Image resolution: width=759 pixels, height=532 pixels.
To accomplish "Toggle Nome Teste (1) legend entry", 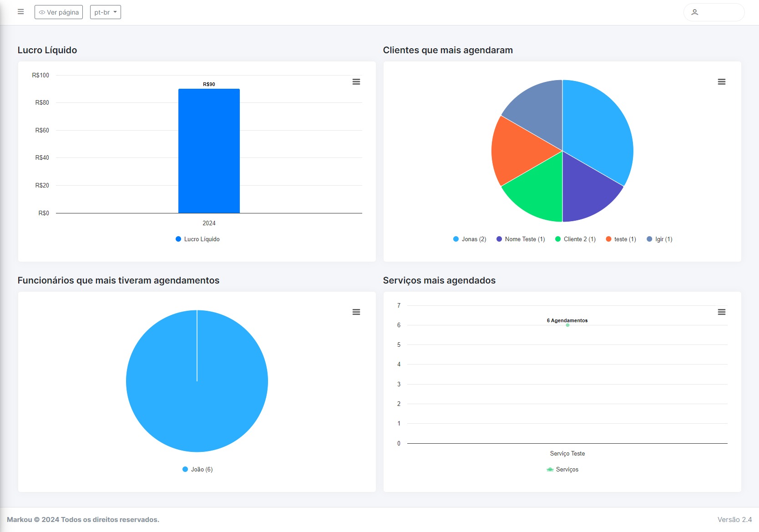I will pos(521,239).
